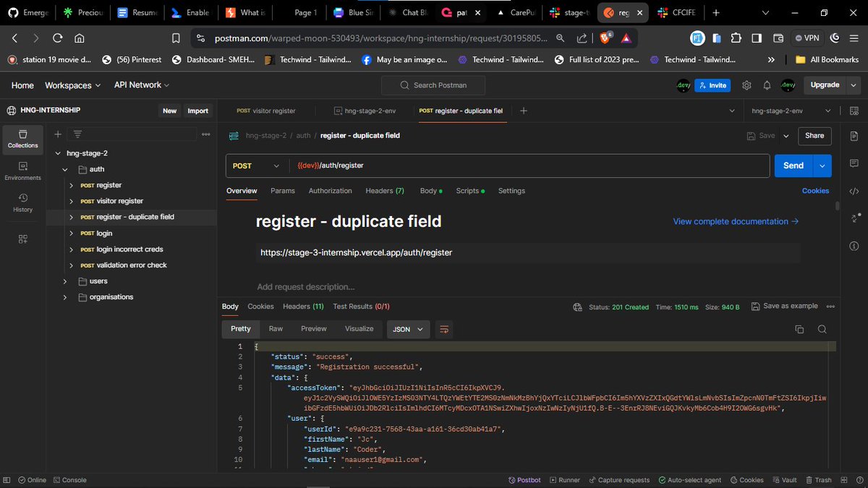Open the Documentation icon in right sidebar
The width and height of the screenshot is (868, 488).
[854, 136]
